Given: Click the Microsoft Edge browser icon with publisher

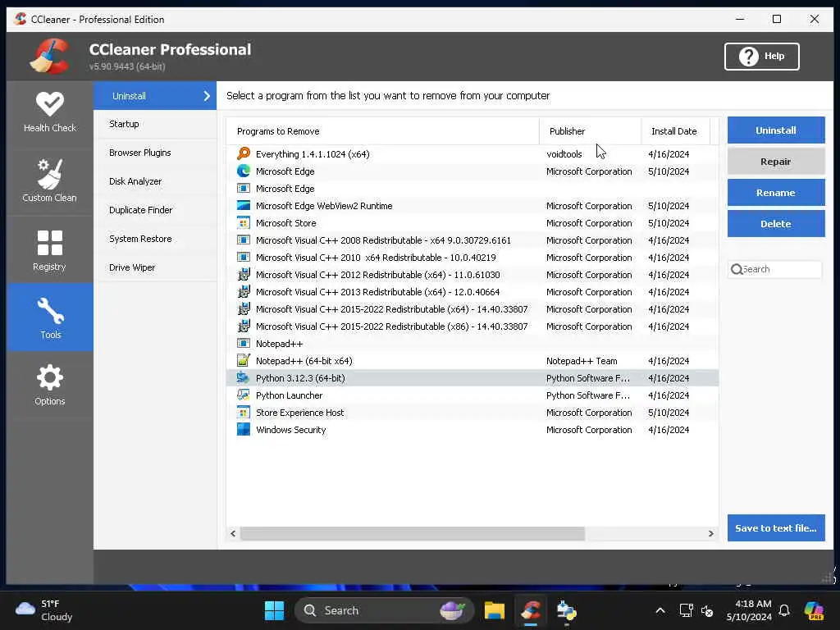Looking at the screenshot, I should (x=244, y=171).
